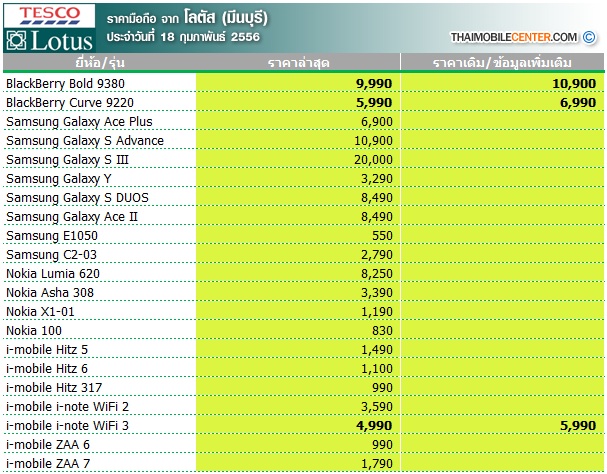Image resolution: width=607 pixels, height=474 pixels.
Task: Click the 8,490 price for Galaxy S DUOS
Action: 377,198
